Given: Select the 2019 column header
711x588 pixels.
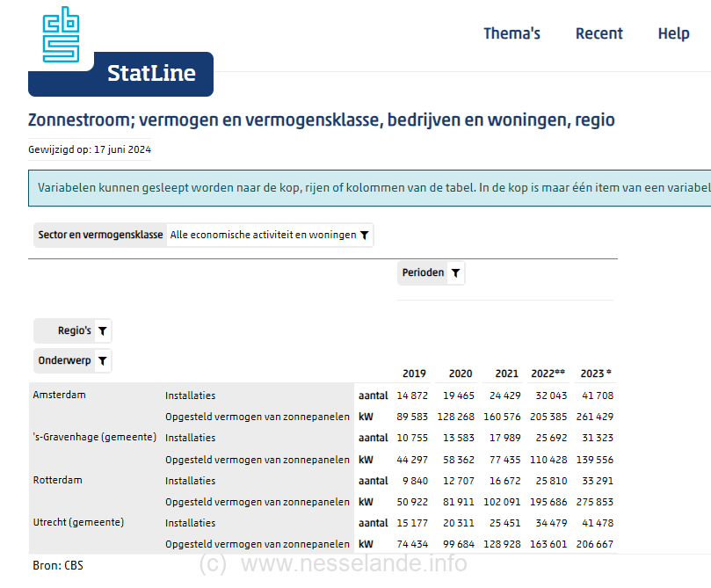Looking at the screenshot, I should point(414,374).
